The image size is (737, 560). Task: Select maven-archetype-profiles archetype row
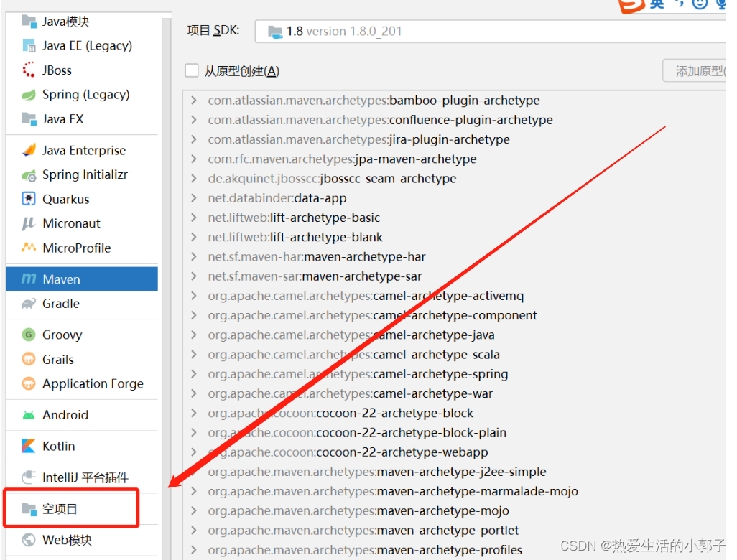(x=453, y=550)
